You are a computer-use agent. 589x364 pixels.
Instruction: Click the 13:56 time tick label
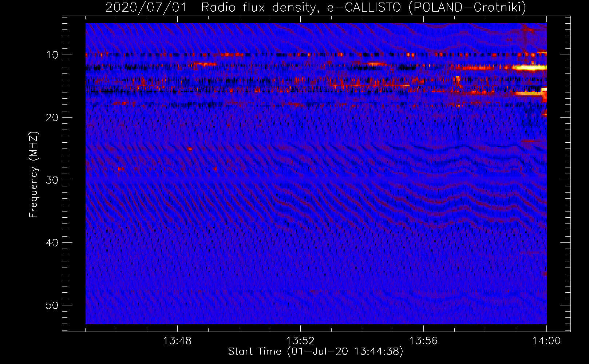pyautogui.click(x=423, y=341)
